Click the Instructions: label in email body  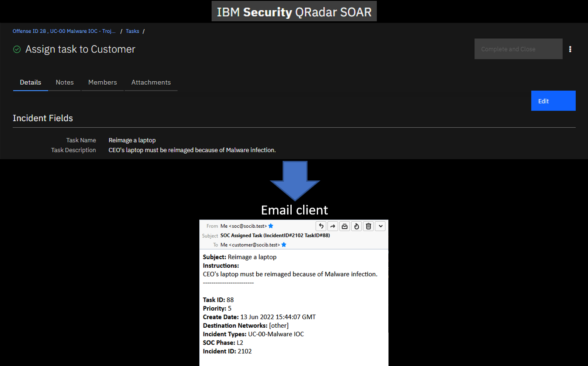(x=221, y=266)
